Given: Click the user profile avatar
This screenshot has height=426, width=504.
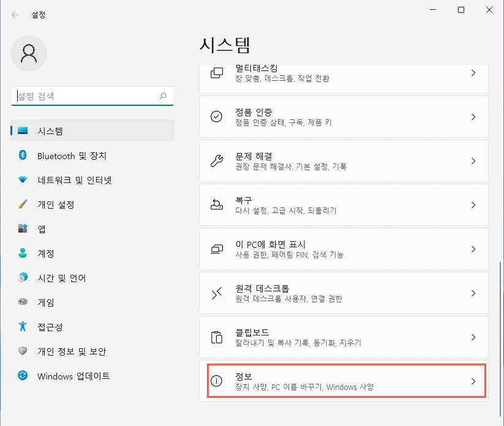Looking at the screenshot, I should (29, 53).
